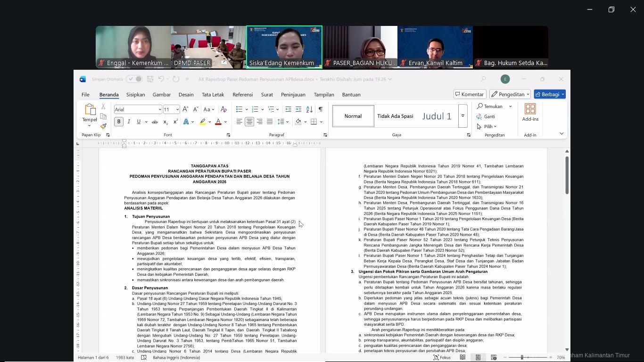Click the Format Painter brush icon
Image resolution: width=644 pixels, height=362 pixels.
click(103, 126)
